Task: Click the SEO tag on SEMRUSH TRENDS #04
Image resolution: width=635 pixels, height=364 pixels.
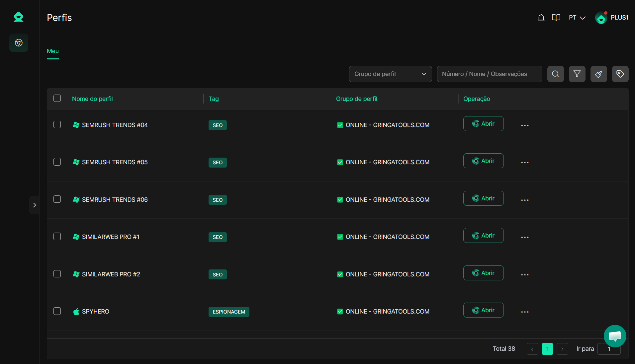Action: (x=218, y=125)
